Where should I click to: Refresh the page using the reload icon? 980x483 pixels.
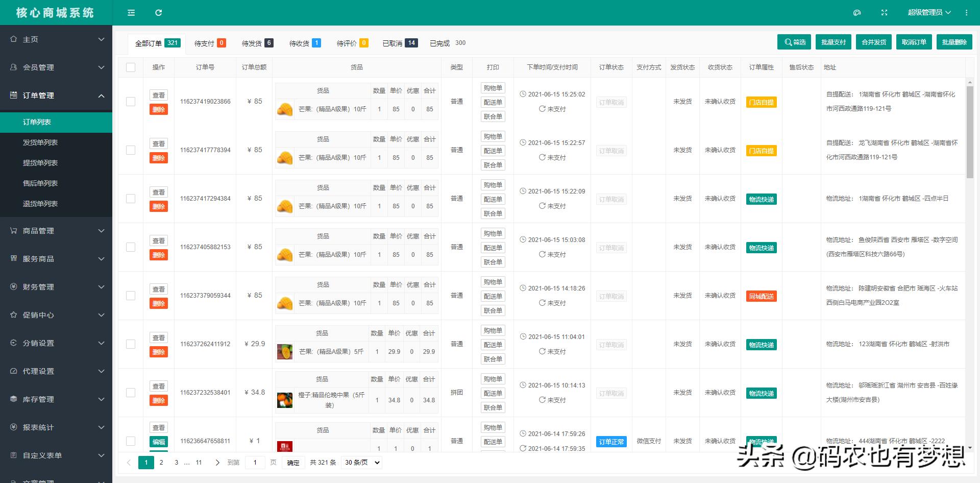pos(159,12)
